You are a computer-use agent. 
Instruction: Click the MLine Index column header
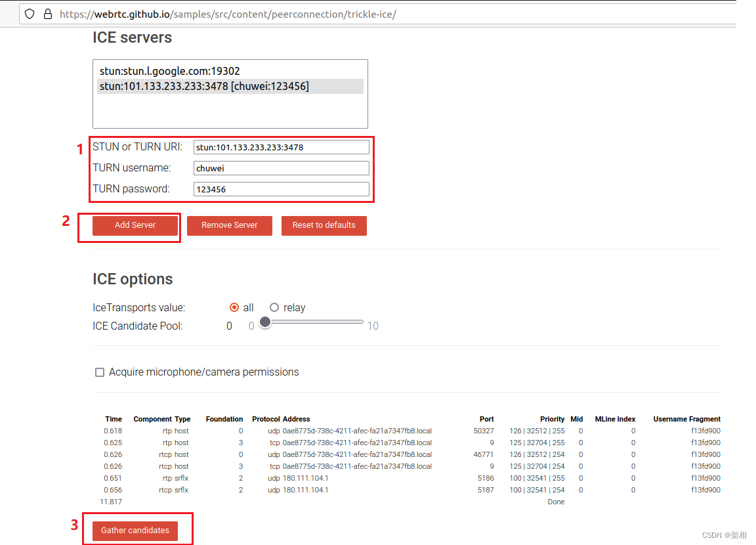tap(615, 419)
